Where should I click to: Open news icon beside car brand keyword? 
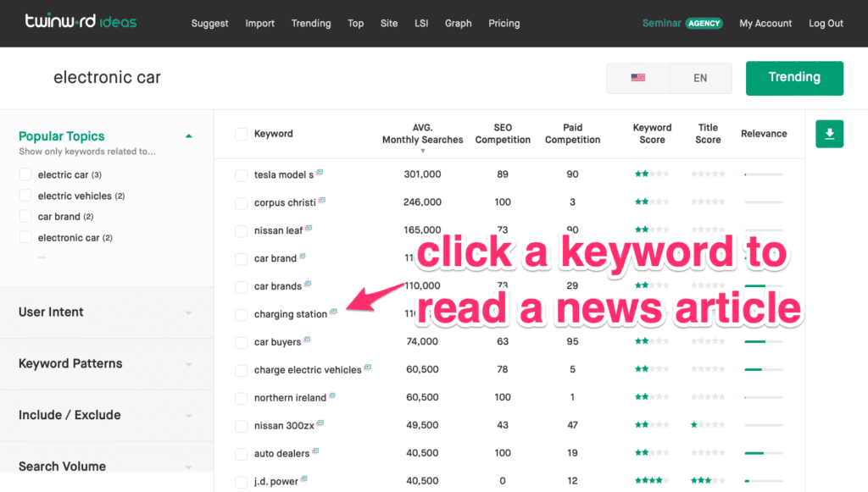pos(303,256)
